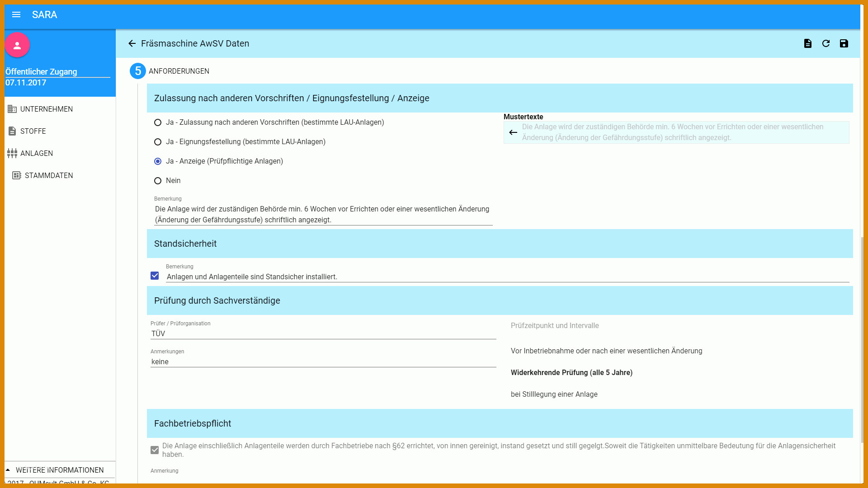The width and height of the screenshot is (868, 488).
Task: Click the Mustertexte heading
Action: point(523,117)
